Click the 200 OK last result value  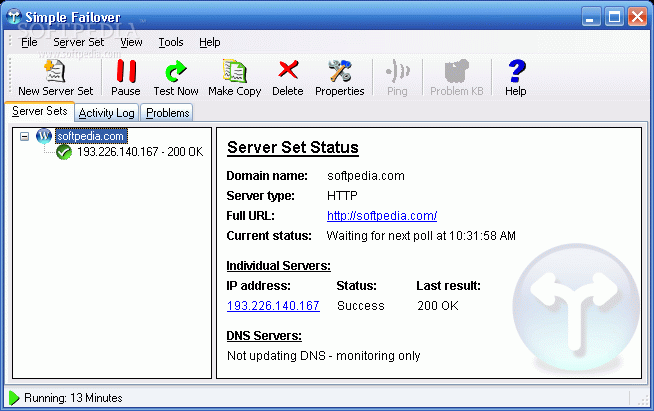click(x=438, y=306)
